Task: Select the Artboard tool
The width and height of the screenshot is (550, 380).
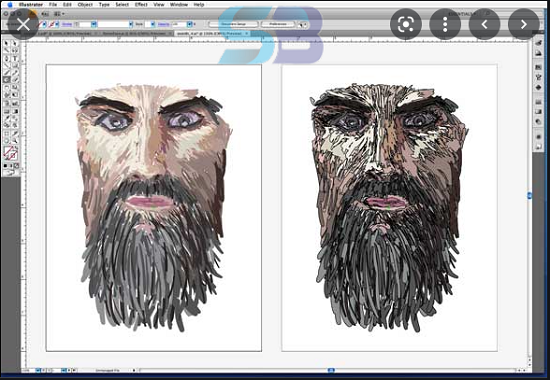Action: pos(6,134)
